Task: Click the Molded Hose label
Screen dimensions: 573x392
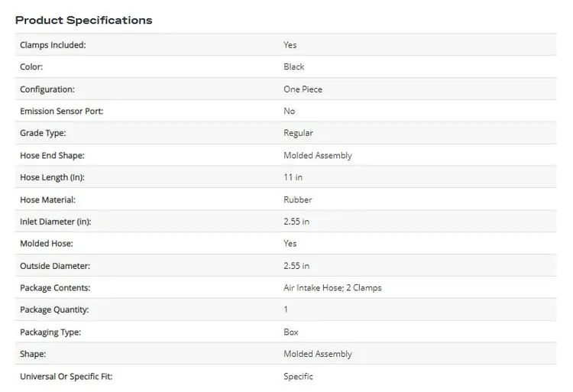Action: [x=47, y=243]
